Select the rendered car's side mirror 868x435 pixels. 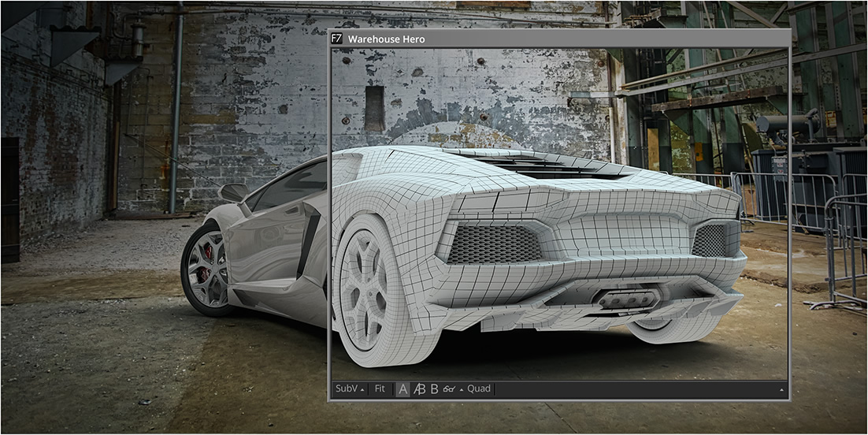234,192
